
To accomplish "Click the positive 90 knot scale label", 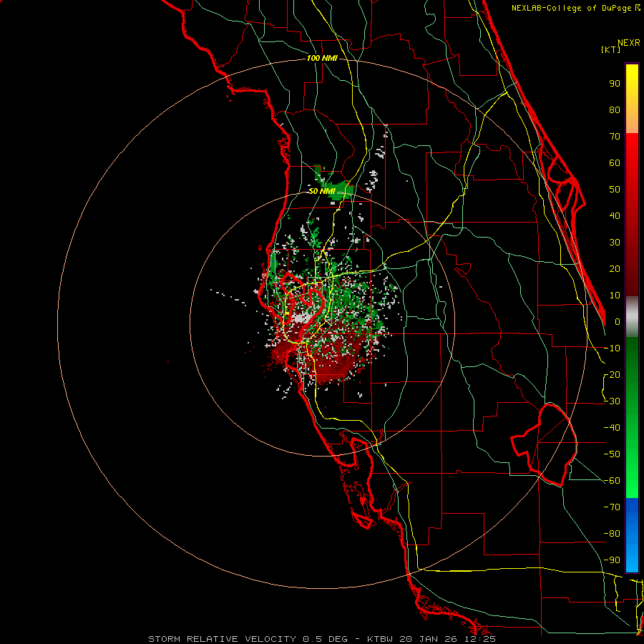I will pos(615,84).
